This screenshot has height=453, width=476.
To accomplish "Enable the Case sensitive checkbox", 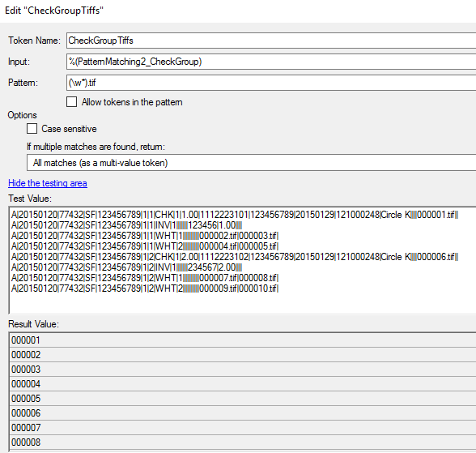I will [32, 129].
